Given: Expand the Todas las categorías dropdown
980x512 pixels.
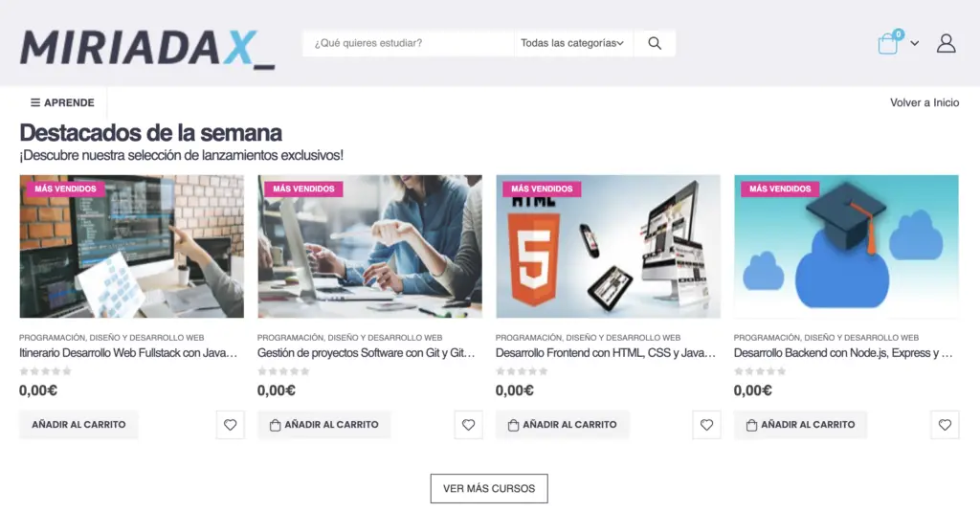Looking at the screenshot, I should pyautogui.click(x=572, y=43).
